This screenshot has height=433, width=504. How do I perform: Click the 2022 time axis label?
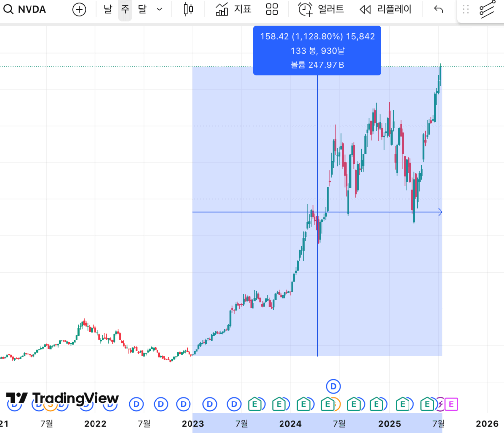click(x=95, y=424)
